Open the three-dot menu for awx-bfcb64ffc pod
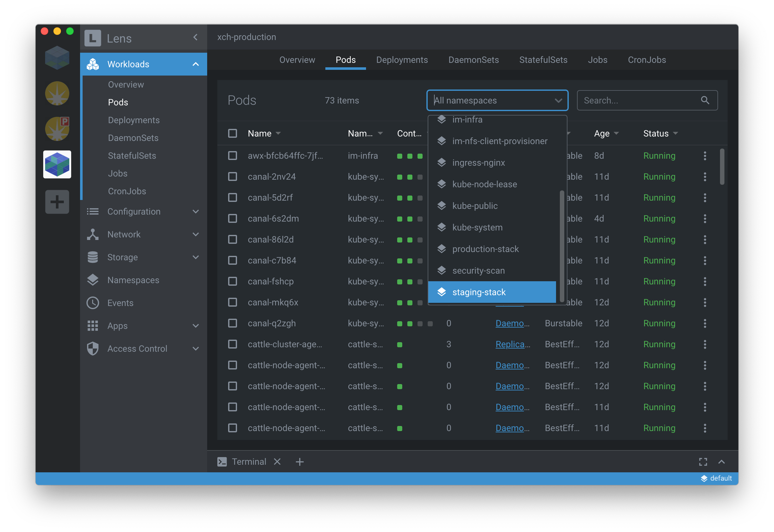This screenshot has width=774, height=532. pos(705,156)
